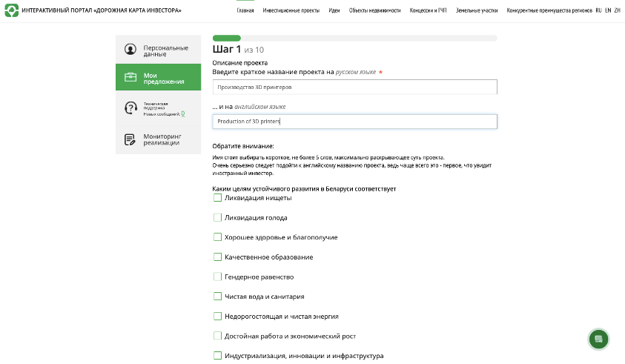This screenshot has width=625, height=364.
Task: Check the Ликвидация голода checkbox
Action: (x=217, y=218)
